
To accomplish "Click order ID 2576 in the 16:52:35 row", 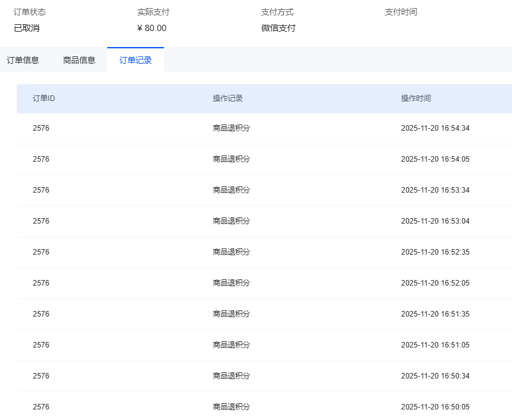I will click(41, 252).
